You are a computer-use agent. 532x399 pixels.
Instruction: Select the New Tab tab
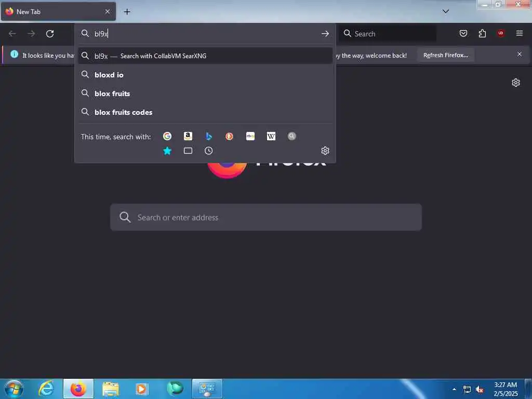[x=58, y=11]
